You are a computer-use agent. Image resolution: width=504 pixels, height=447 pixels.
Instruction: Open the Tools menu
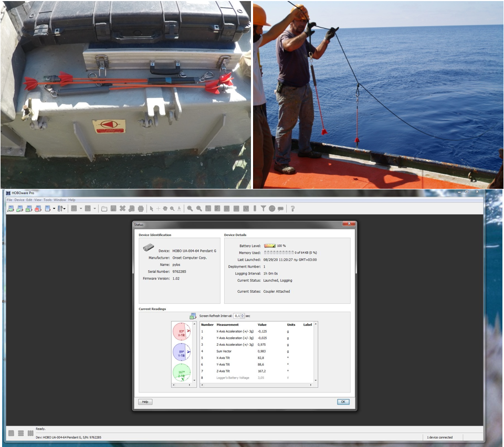(48, 200)
